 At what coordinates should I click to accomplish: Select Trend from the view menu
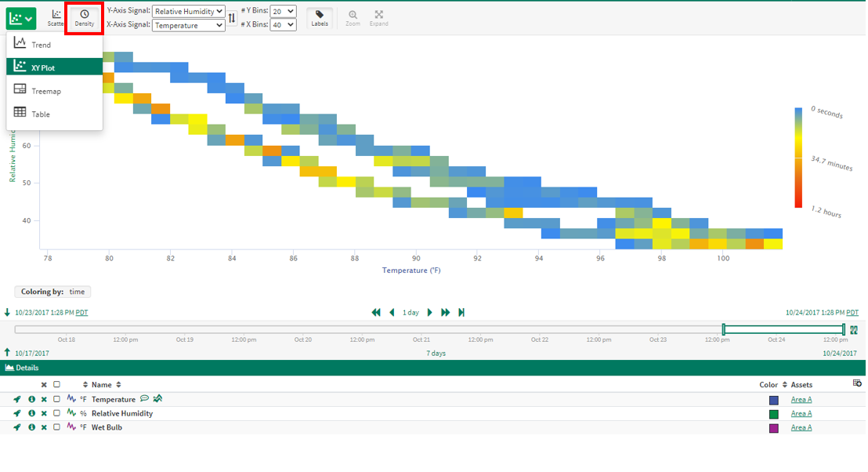pos(41,45)
